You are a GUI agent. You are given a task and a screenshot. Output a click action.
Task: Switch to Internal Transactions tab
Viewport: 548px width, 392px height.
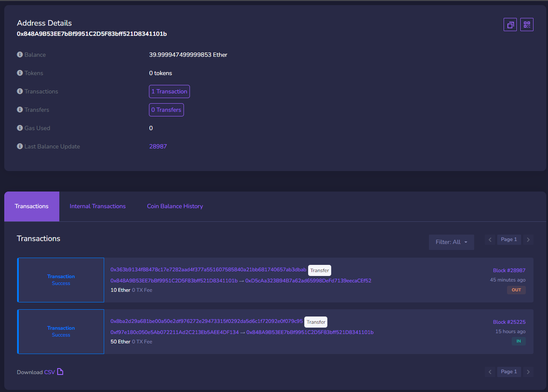click(x=98, y=206)
